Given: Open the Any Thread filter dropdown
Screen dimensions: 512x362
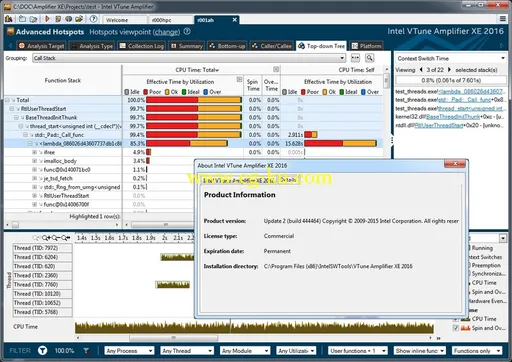Looking at the screenshot, I should 187,351.
